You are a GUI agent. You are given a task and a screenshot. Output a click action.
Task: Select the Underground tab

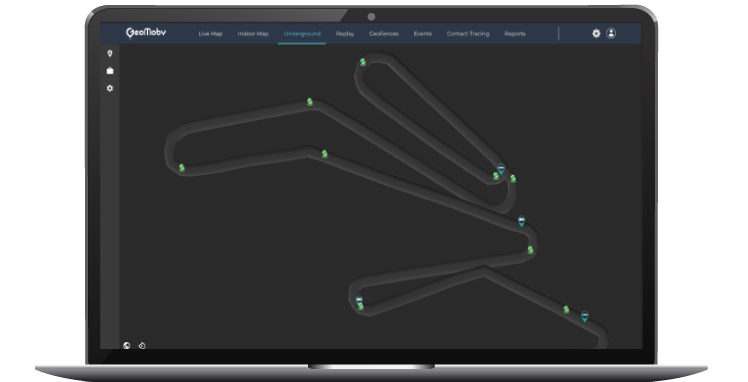click(302, 34)
